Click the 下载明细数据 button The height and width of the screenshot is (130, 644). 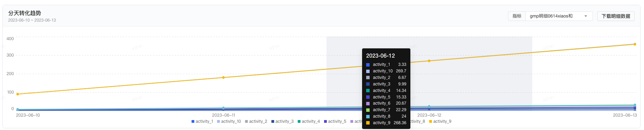point(616,16)
